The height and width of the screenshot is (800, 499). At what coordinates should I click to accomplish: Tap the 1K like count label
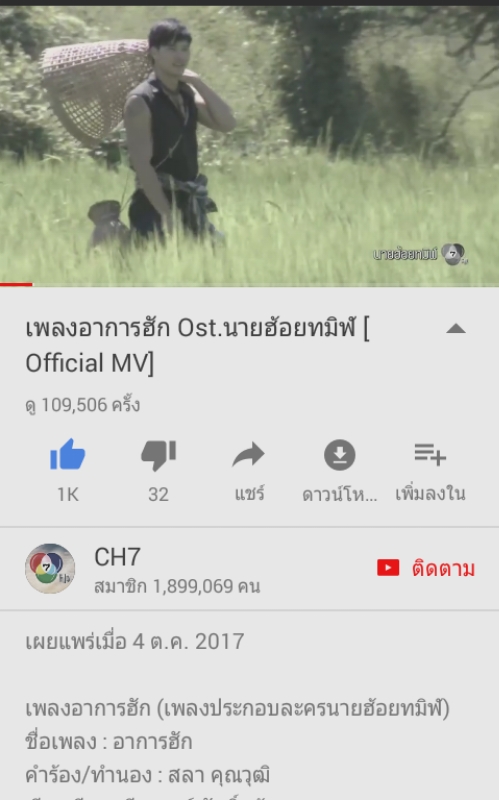pos(68,494)
